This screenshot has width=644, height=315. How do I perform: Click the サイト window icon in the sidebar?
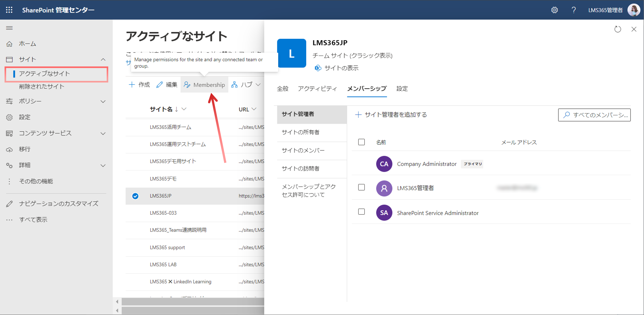(9, 59)
